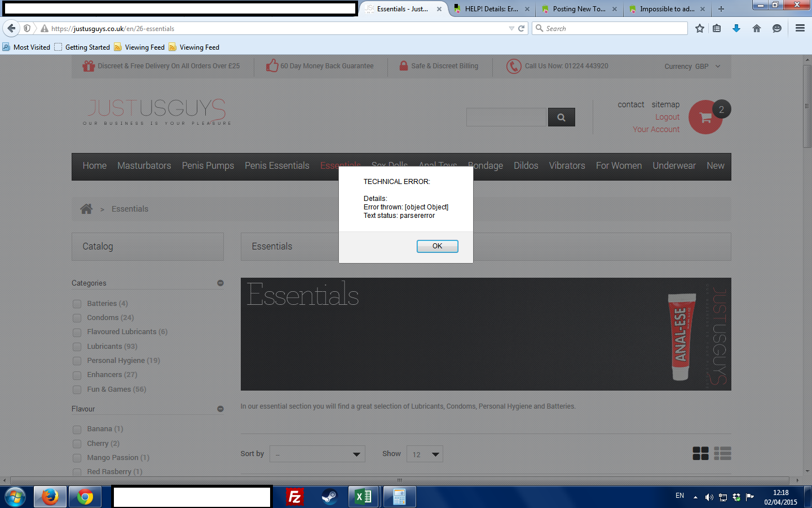812x508 pixels.
Task: Tick the Condoms category checkbox
Action: pyautogui.click(x=77, y=318)
